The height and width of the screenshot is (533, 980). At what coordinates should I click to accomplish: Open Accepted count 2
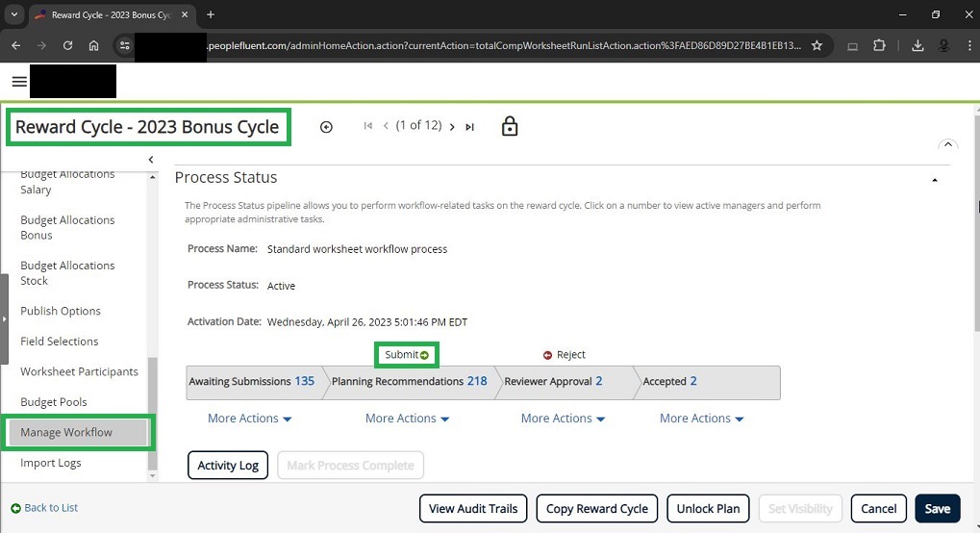[693, 381]
